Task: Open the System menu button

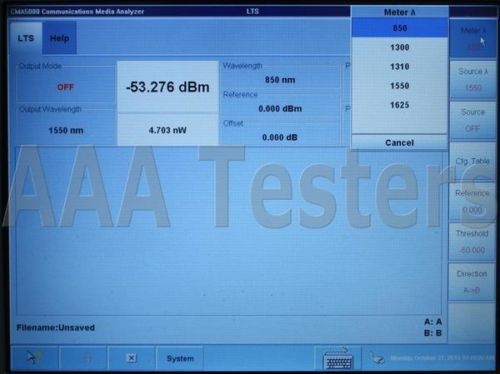Action: click(x=180, y=358)
